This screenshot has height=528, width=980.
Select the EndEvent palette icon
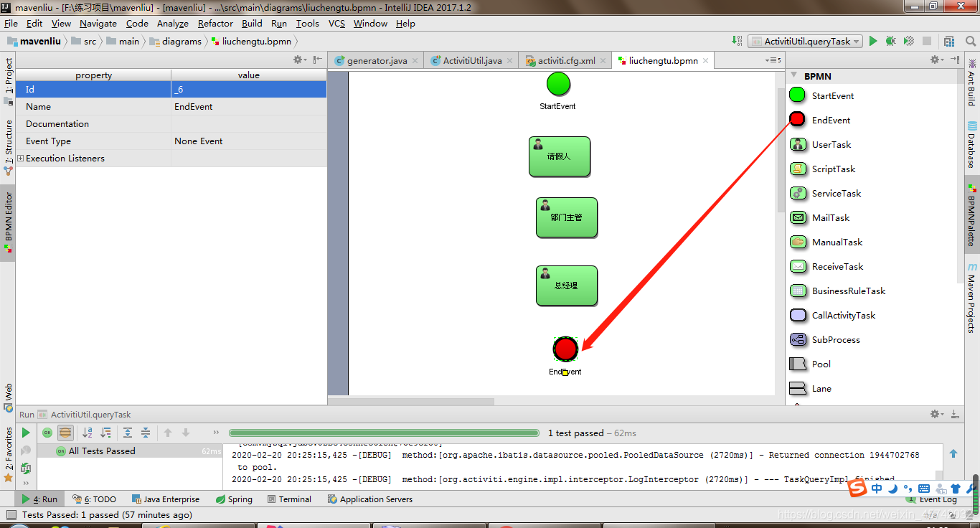click(x=797, y=120)
